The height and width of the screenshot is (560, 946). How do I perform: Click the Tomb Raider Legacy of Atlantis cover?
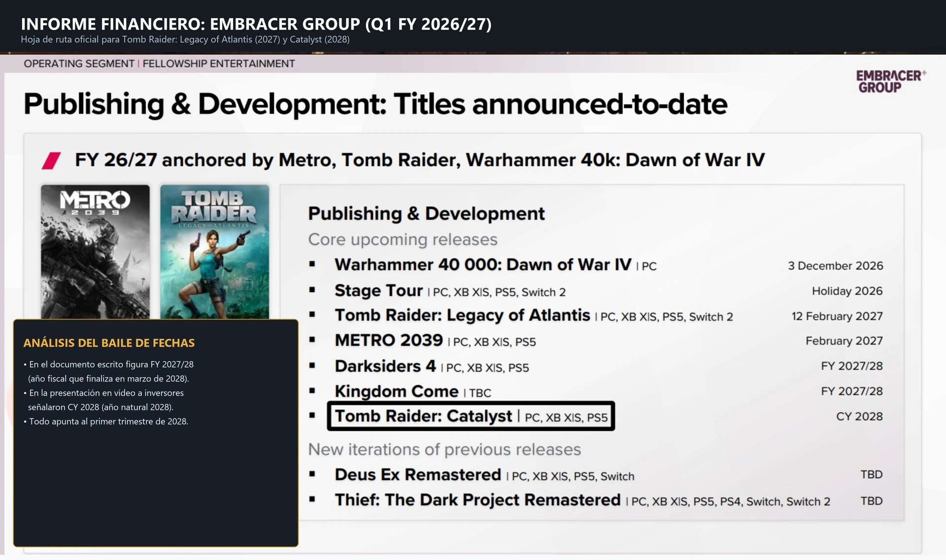215,252
